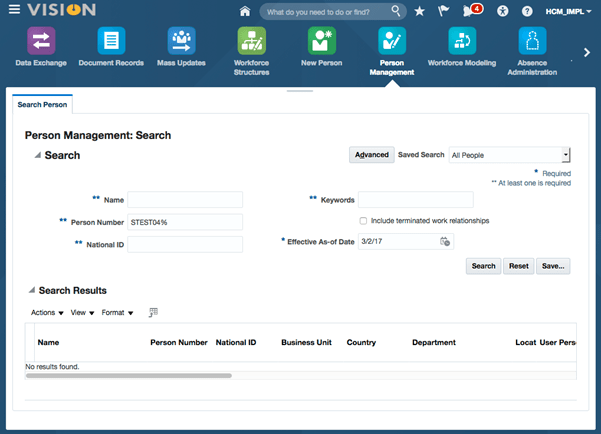The height and width of the screenshot is (434, 601).
Task: Launch the Mass Updates icon
Action: pos(181,41)
